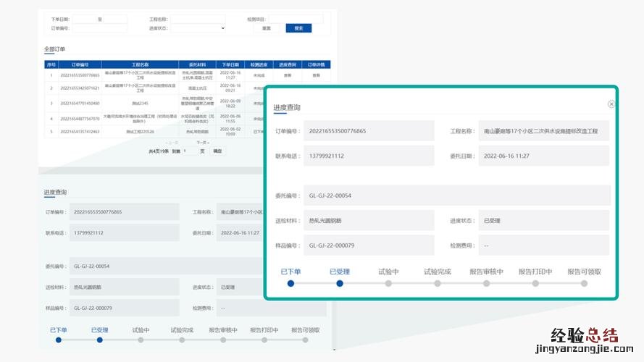Image resolution: width=644 pixels, height=362 pixels.
Task: Click the 检测项目 search input field
Action: [x=296, y=19]
